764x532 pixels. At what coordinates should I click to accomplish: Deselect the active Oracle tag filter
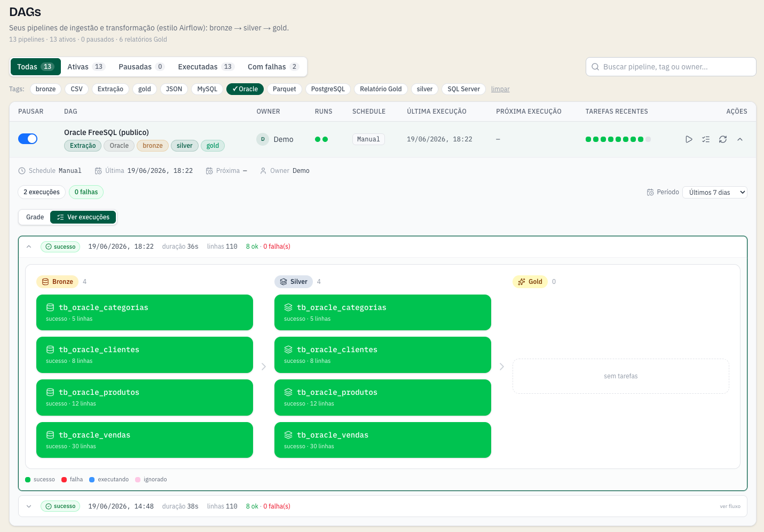[x=245, y=89]
